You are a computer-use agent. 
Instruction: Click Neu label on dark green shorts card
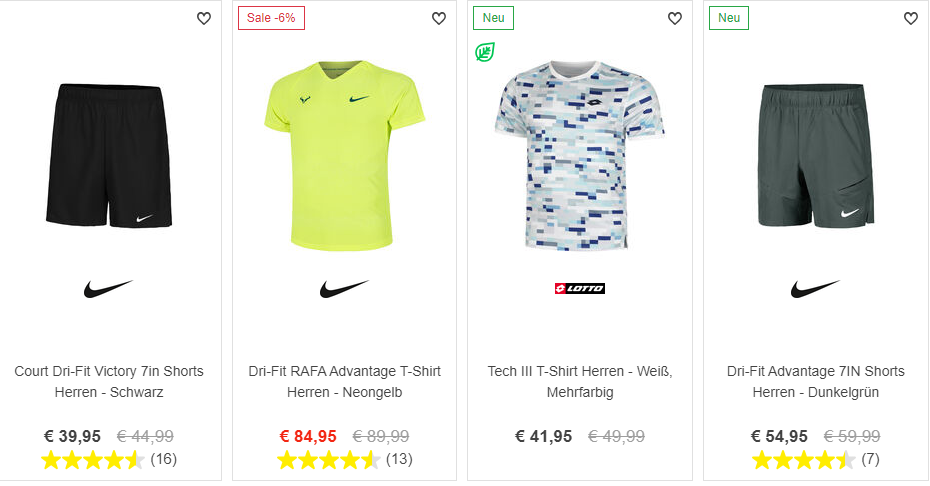pyautogui.click(x=729, y=18)
